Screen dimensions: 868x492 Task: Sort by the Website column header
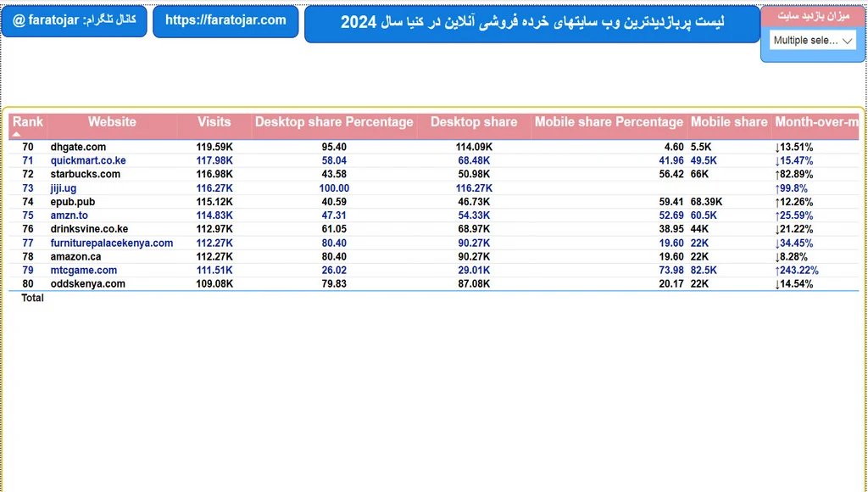click(112, 122)
